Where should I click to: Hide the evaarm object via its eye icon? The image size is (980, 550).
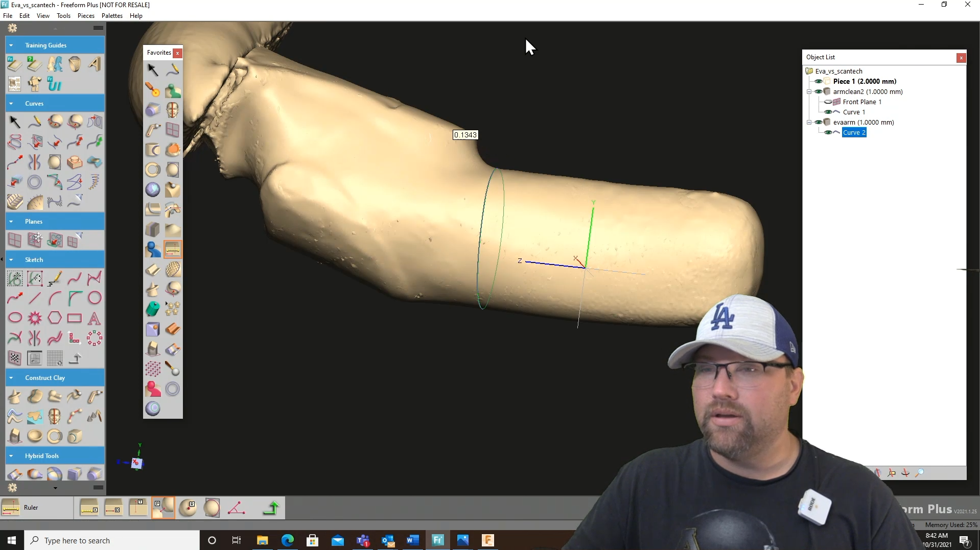(x=819, y=122)
